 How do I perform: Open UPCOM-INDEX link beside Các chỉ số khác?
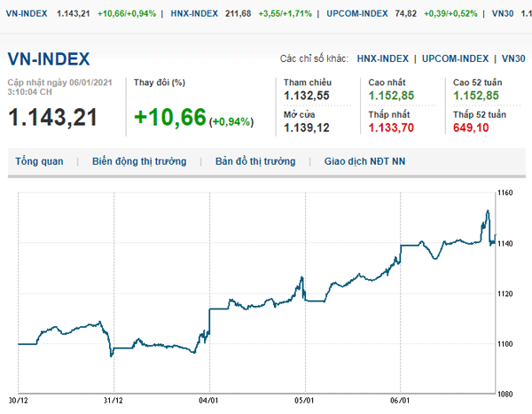point(455,59)
